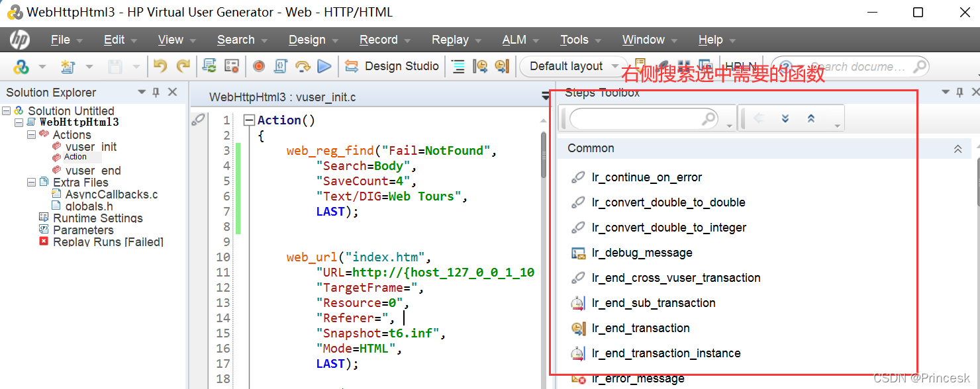Click the Steps Toolbox list icon in toolbar
Image resolution: width=980 pixels, height=389 pixels.
click(x=458, y=65)
